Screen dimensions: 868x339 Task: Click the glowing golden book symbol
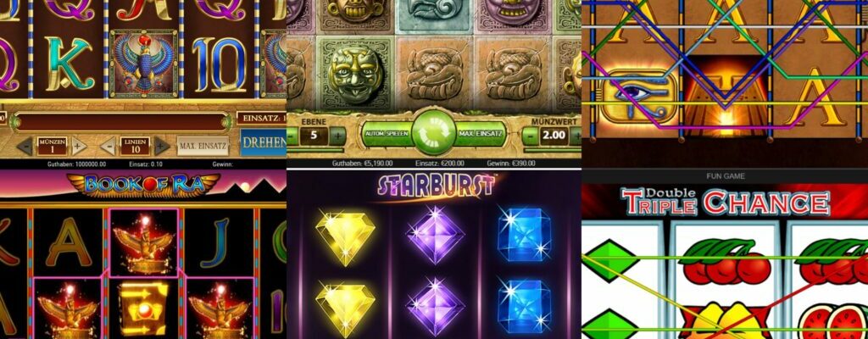143,308
